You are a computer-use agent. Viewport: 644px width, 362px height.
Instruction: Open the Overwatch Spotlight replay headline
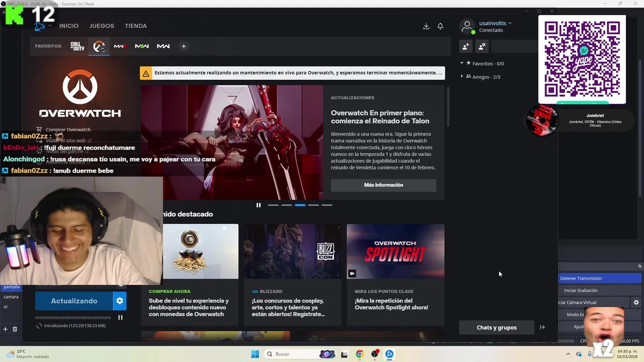391,304
